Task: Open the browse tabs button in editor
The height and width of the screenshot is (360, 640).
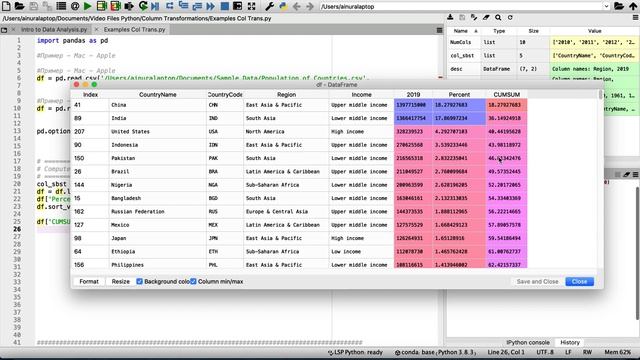Action: pos(4,30)
